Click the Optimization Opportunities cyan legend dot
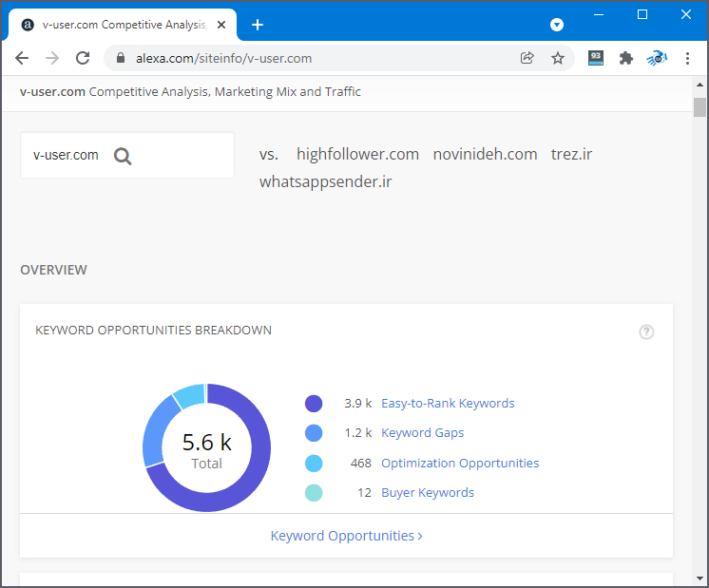The height and width of the screenshot is (588, 709). 314,464
